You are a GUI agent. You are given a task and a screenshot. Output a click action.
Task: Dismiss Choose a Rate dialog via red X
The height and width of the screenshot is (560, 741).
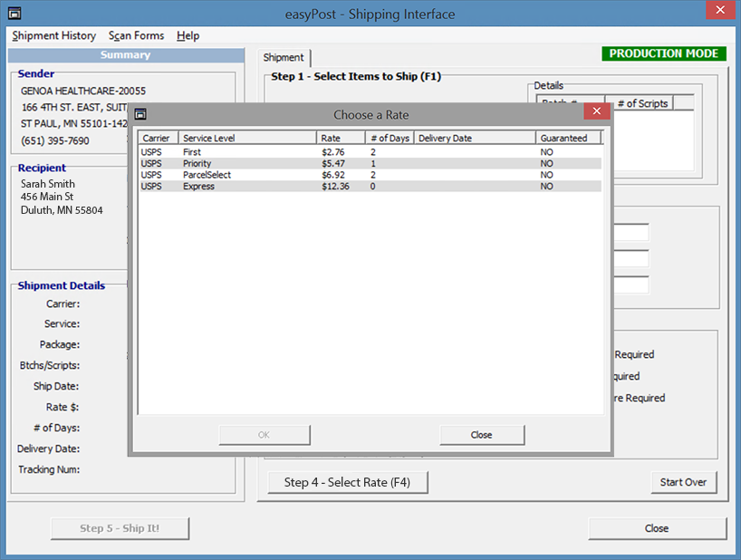(595, 113)
